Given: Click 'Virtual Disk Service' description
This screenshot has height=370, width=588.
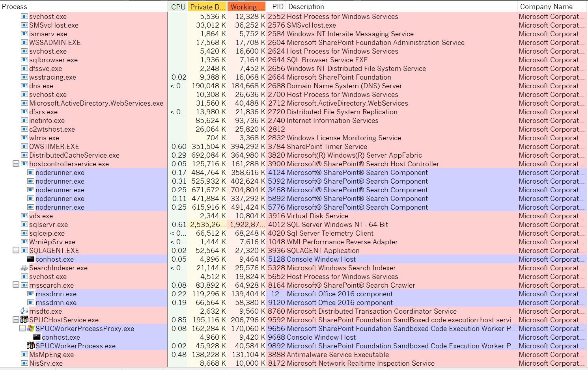Looking at the screenshot, I should [317, 216].
